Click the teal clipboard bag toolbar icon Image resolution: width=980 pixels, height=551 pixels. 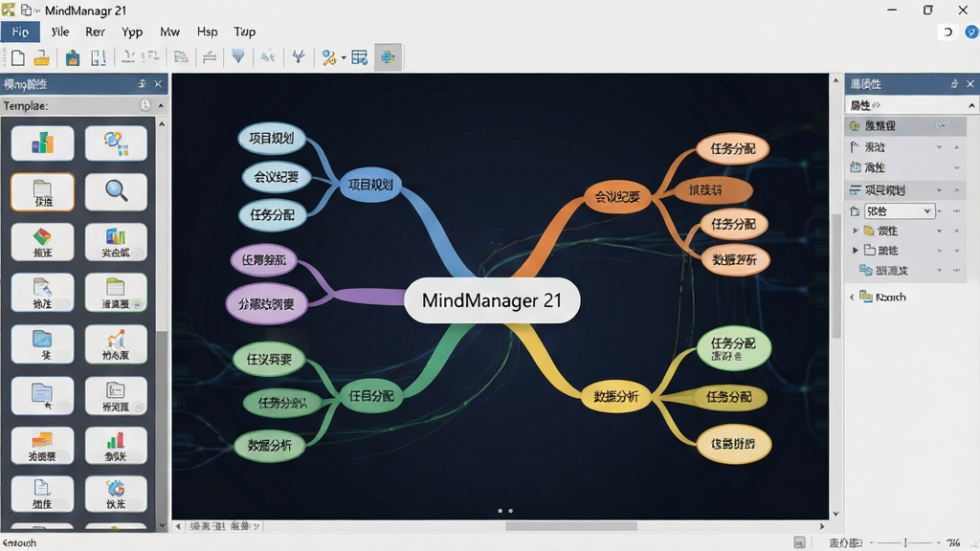coord(73,58)
